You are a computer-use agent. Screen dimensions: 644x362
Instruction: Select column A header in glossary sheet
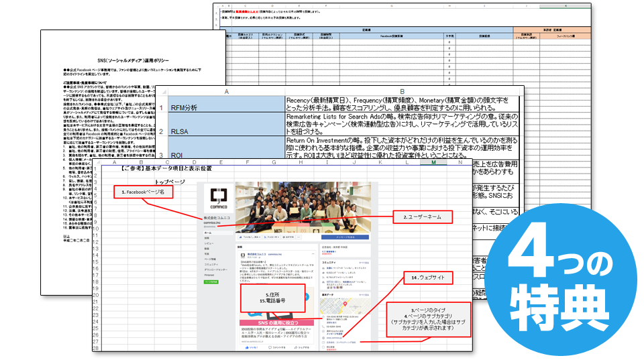[x=226, y=92]
